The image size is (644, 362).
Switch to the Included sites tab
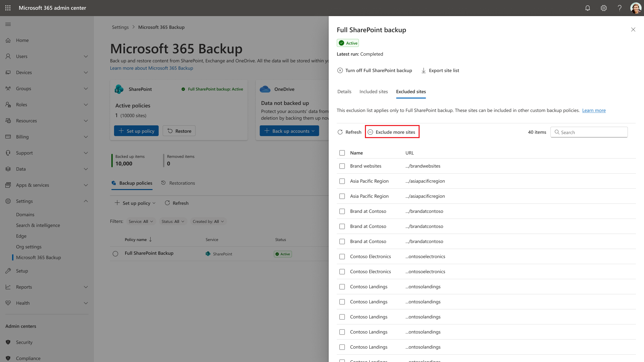[x=374, y=92]
